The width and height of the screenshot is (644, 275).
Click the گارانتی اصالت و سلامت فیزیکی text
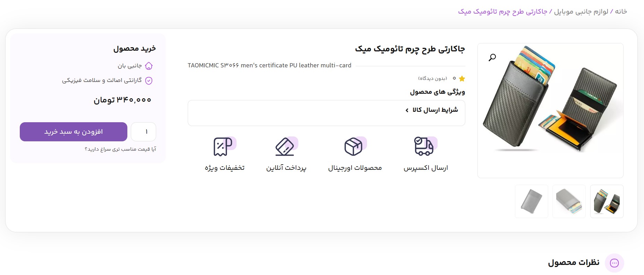click(102, 80)
